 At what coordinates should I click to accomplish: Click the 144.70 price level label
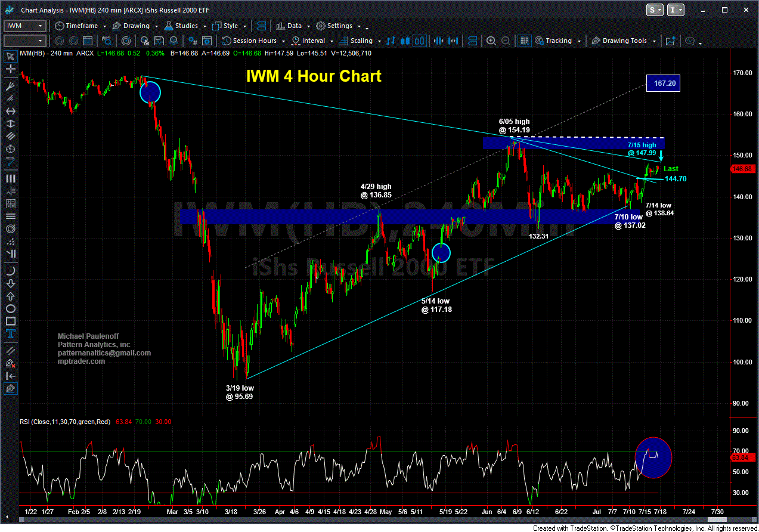click(x=676, y=178)
